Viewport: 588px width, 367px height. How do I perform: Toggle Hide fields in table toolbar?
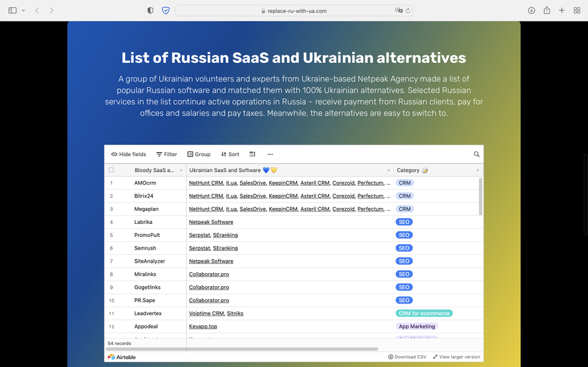(129, 154)
